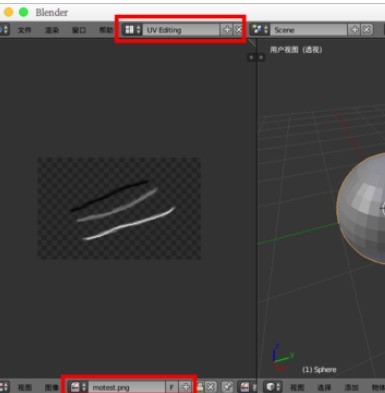Delete the UV Editing screen layout
385x393 pixels.
coord(238,30)
